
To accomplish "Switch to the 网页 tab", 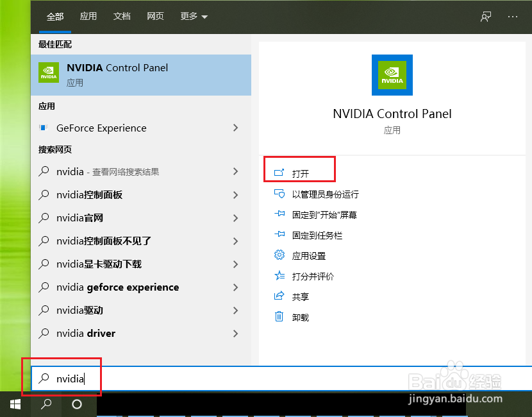I will tap(155, 16).
